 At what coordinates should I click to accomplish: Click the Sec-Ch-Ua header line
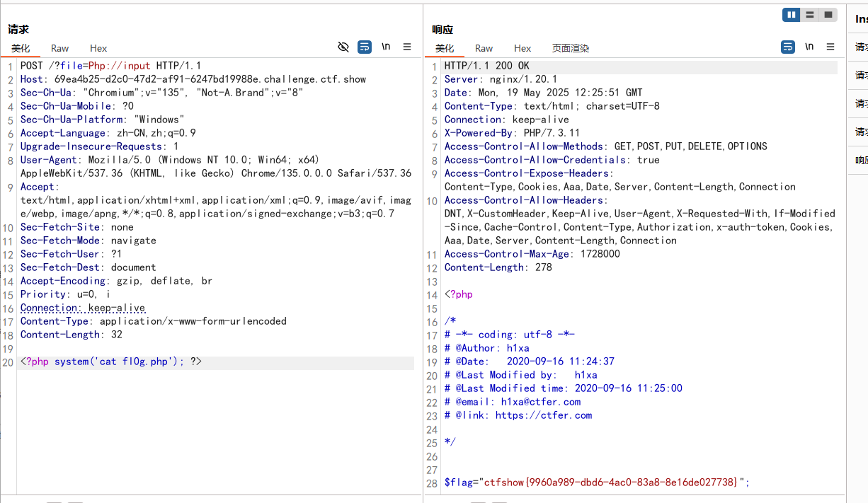(x=162, y=93)
